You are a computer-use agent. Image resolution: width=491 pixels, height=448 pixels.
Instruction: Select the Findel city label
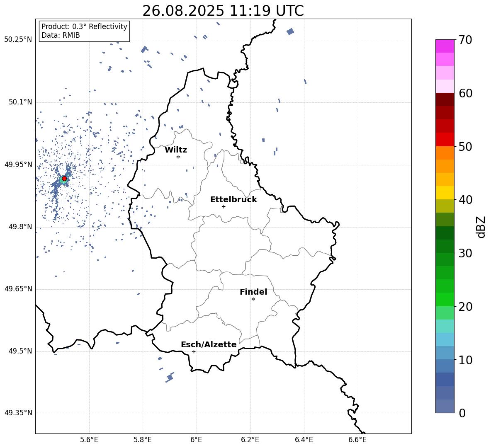[253, 292]
